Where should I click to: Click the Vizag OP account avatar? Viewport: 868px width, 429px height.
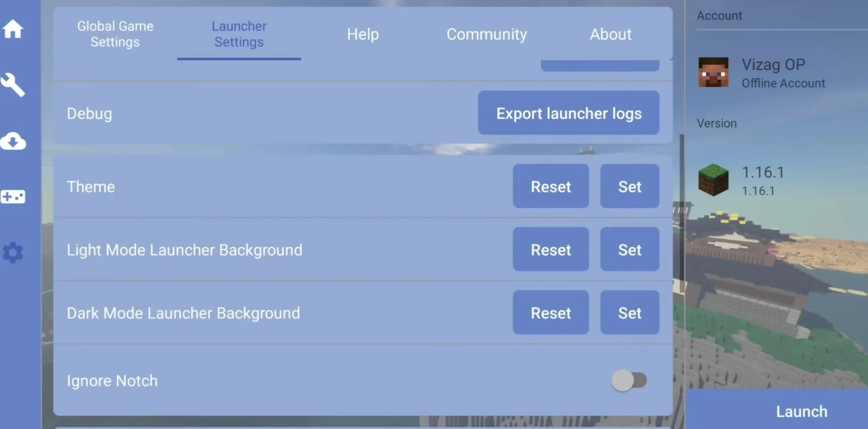click(713, 72)
